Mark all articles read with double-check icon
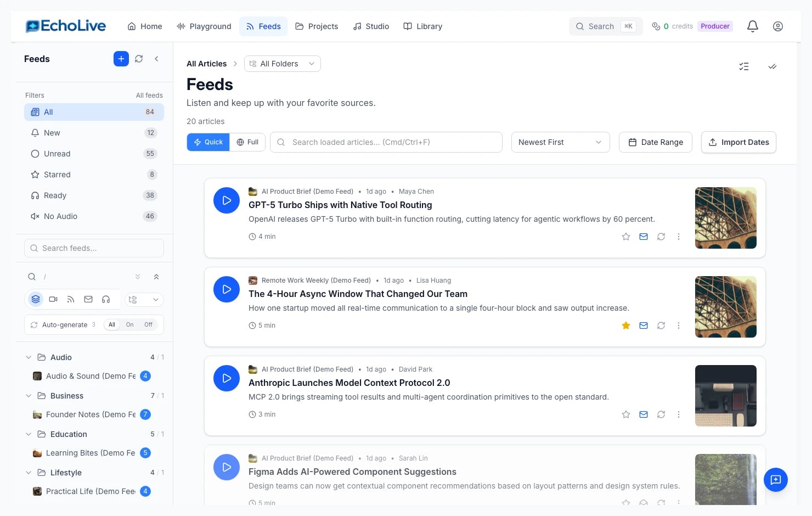Screen dimensions: 812x516 coord(772,66)
